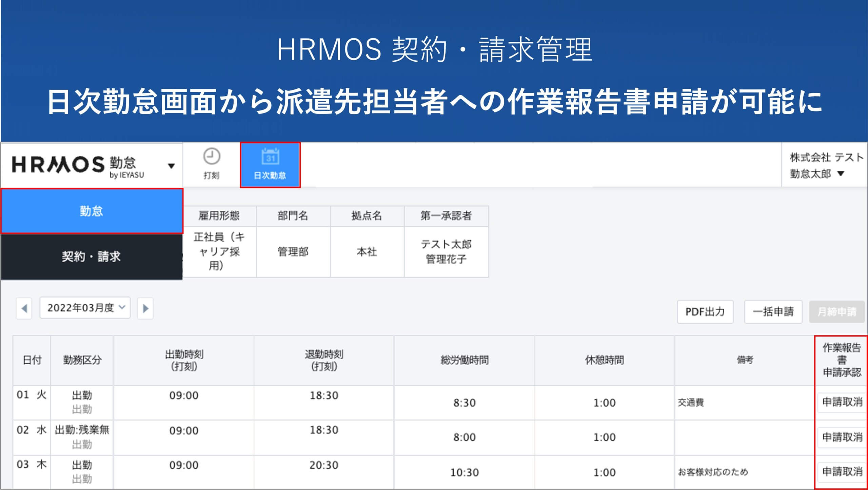Click the 退勤時刻(打刻) column header
868x490 pixels.
pyautogui.click(x=324, y=360)
